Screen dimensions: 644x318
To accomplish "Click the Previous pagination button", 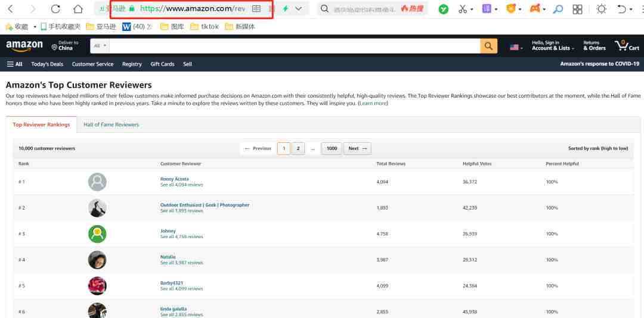I will click(x=258, y=148).
